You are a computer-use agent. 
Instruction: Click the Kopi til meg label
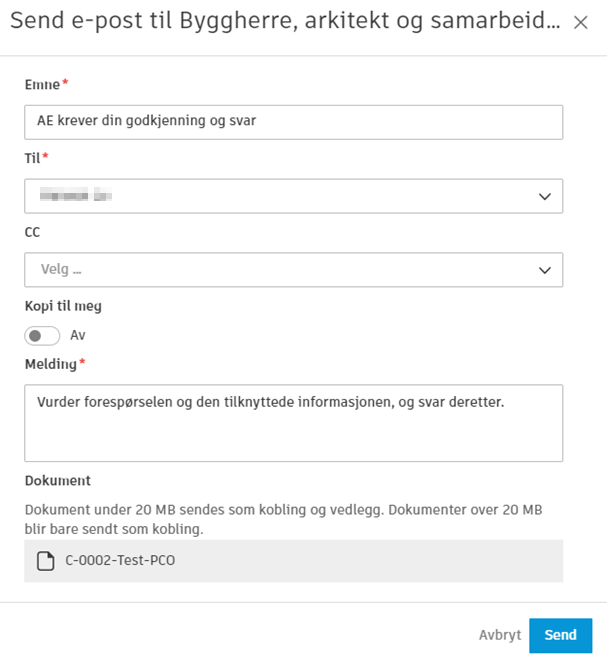tap(63, 306)
